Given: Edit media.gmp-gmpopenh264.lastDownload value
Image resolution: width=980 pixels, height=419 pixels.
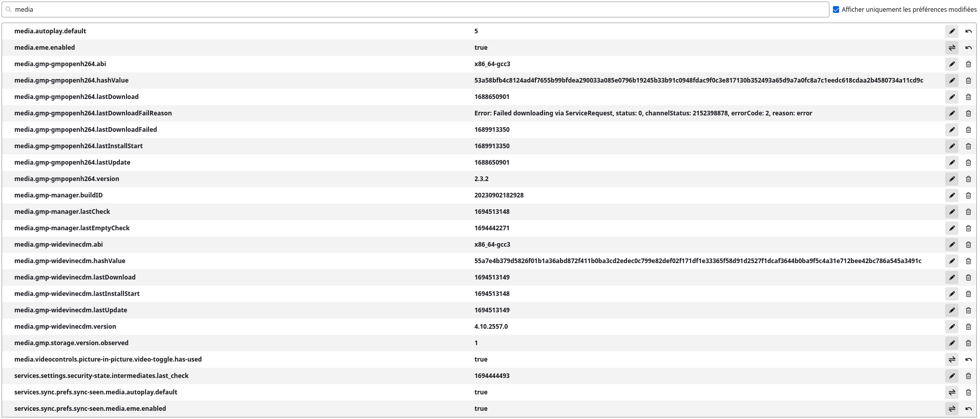Looking at the screenshot, I should 952,97.
